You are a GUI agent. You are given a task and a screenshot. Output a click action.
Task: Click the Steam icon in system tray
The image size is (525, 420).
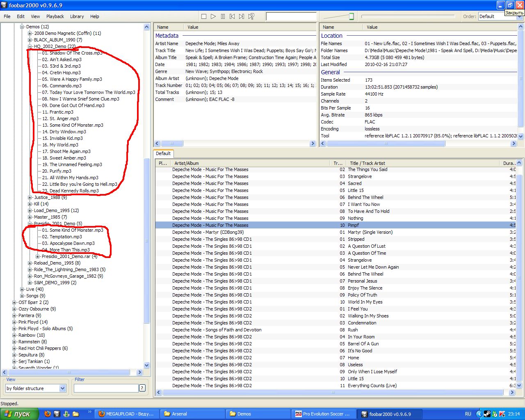(x=487, y=414)
